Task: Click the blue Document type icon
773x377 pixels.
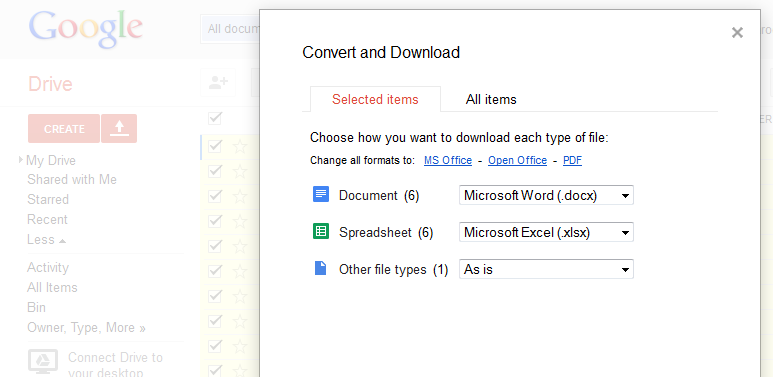Action: pos(320,194)
